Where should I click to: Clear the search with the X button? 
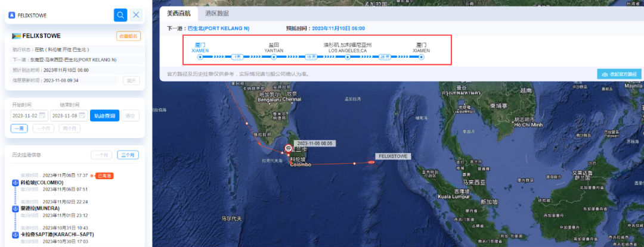(x=136, y=15)
